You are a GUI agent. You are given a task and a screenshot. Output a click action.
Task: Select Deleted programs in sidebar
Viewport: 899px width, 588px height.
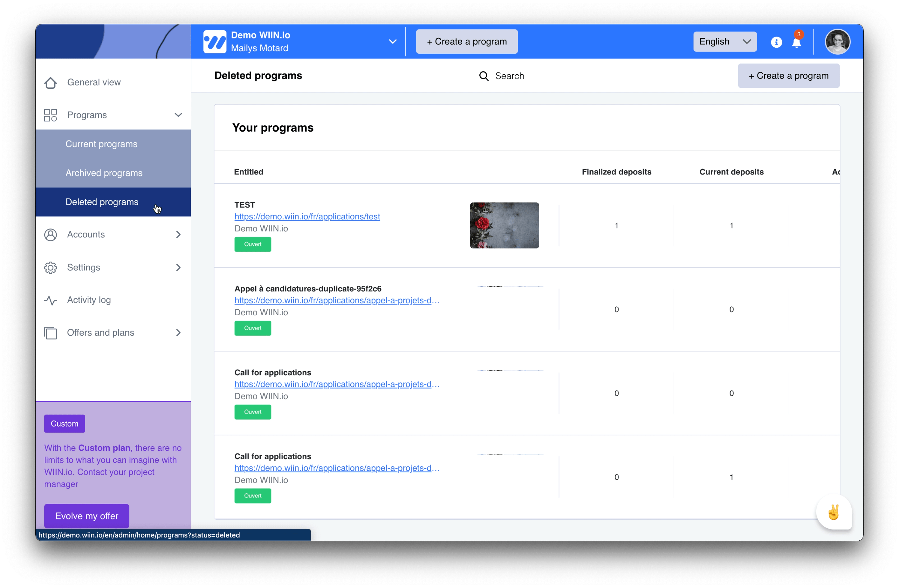click(x=113, y=202)
